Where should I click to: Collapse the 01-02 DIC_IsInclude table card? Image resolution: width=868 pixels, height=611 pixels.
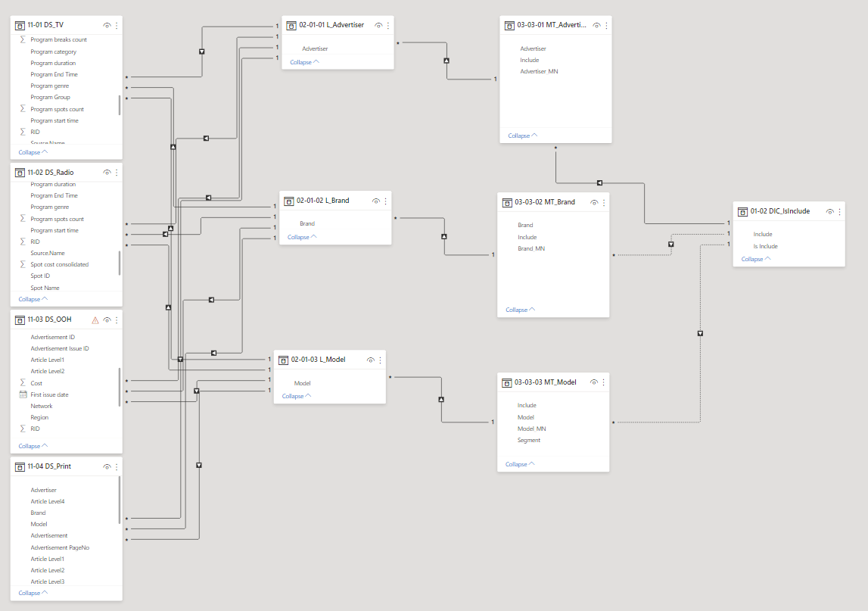pyautogui.click(x=756, y=259)
